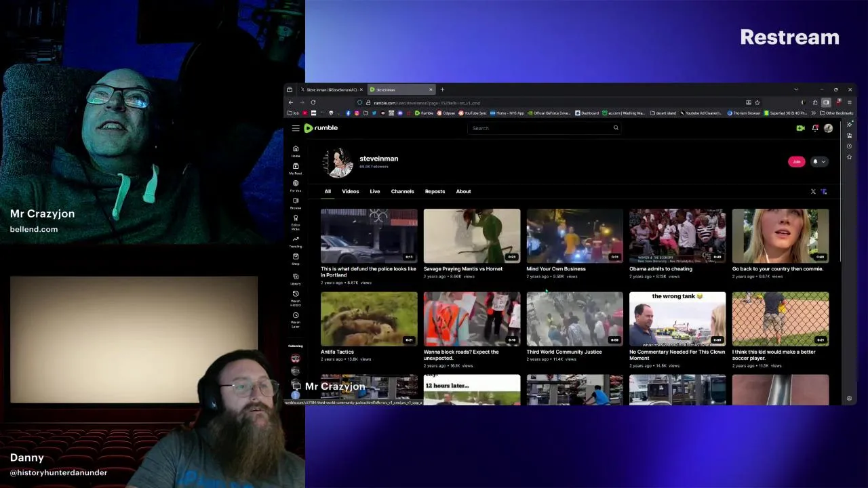The height and width of the screenshot is (488, 868).
Task: Click the browser back arrow
Action: click(x=291, y=102)
